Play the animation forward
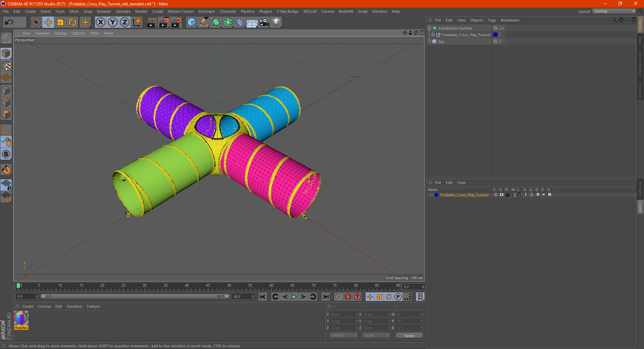 pos(294,297)
